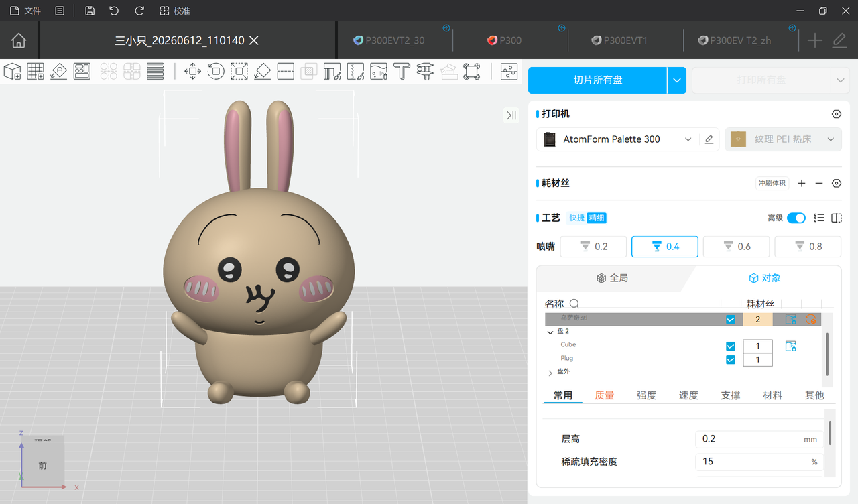The image size is (858, 504).
Task: Redo the last undone action
Action: tap(139, 11)
